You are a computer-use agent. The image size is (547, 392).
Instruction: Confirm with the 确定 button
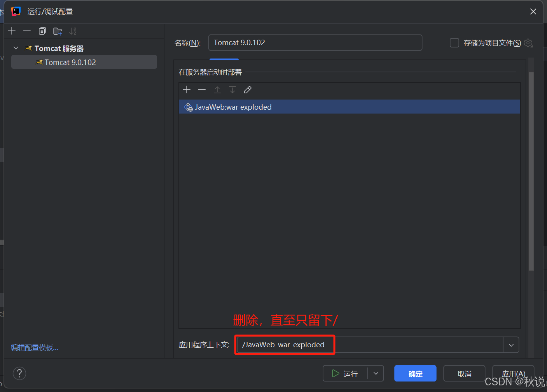tap(415, 374)
